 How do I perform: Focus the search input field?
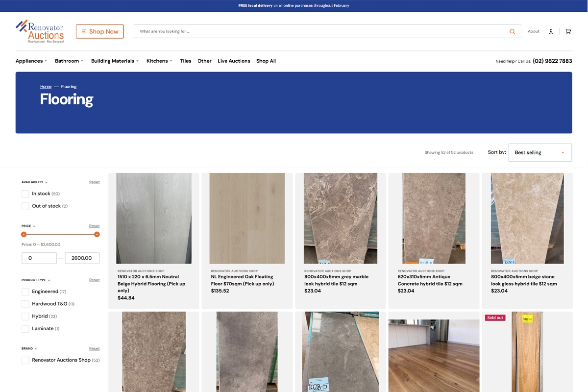(321, 31)
